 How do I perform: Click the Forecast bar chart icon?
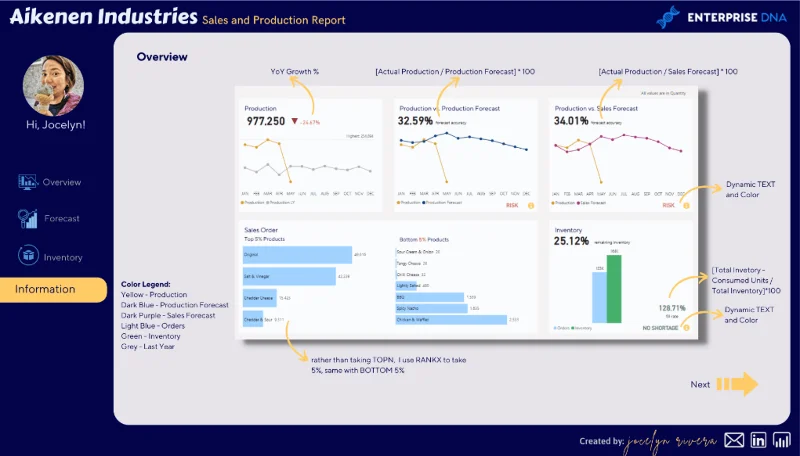(28, 218)
